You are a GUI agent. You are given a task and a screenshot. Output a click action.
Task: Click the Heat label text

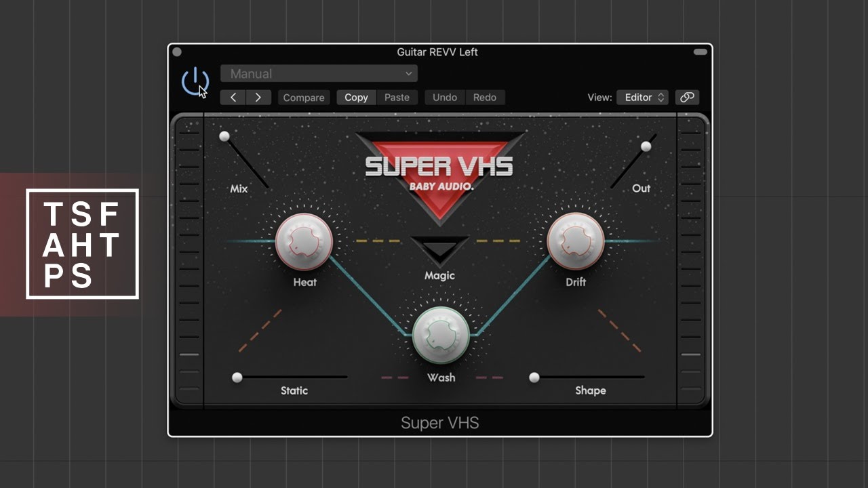click(304, 282)
